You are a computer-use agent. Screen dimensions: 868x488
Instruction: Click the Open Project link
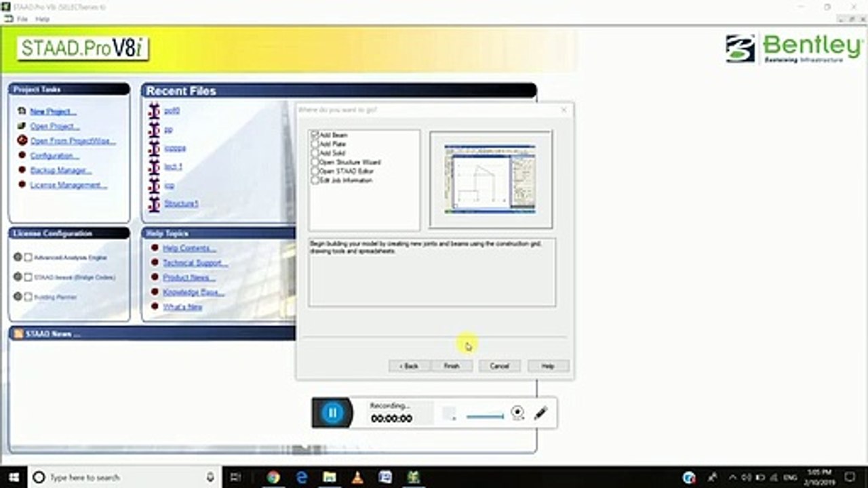[x=55, y=126]
